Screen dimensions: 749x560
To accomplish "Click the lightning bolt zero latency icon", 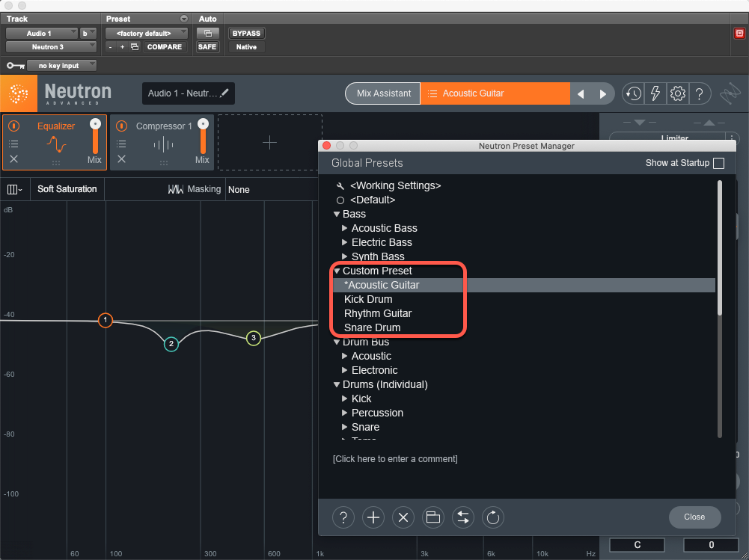I will click(x=655, y=93).
